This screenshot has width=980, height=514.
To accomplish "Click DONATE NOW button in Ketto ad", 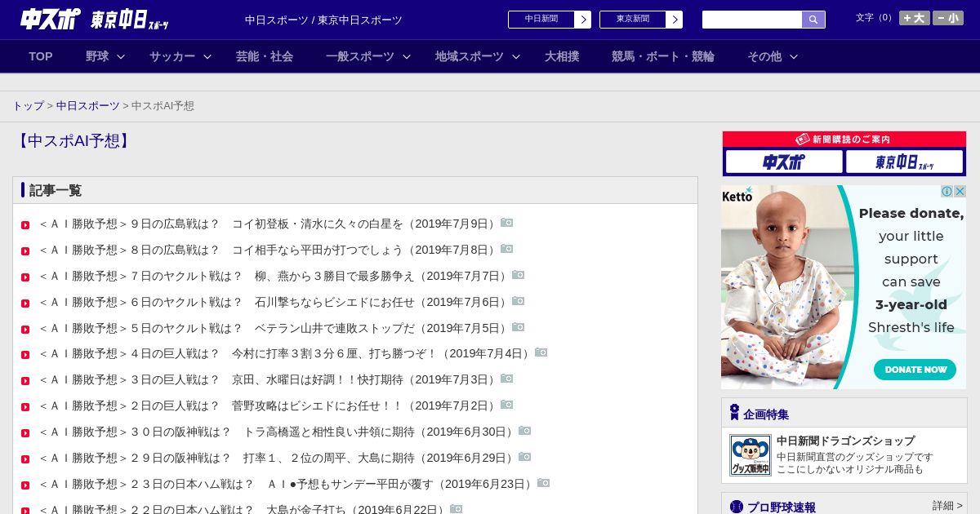I will click(x=915, y=370).
